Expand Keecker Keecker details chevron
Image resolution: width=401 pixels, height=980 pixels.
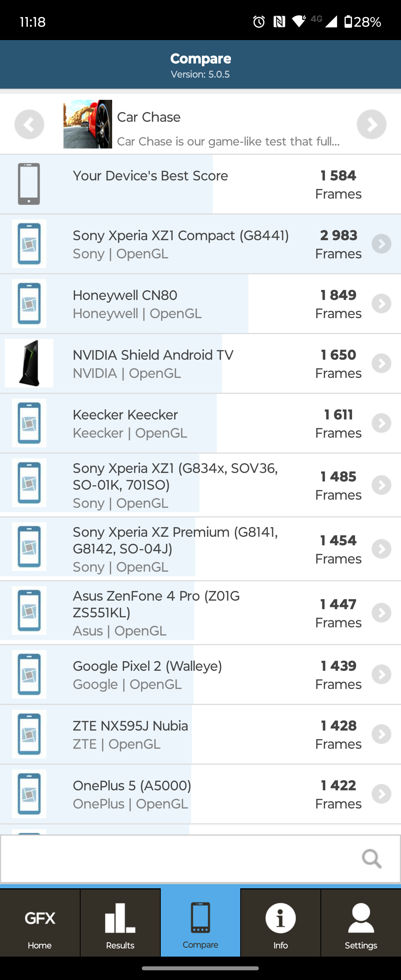381,423
